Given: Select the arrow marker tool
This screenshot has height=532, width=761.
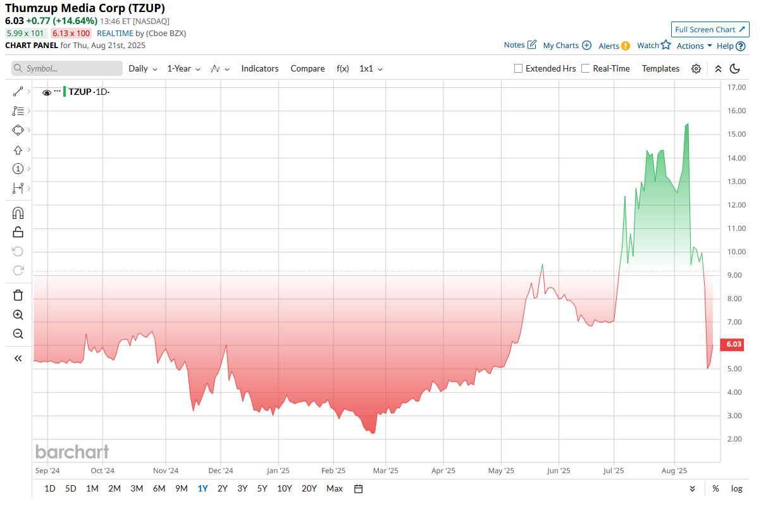Looking at the screenshot, I should point(18,150).
